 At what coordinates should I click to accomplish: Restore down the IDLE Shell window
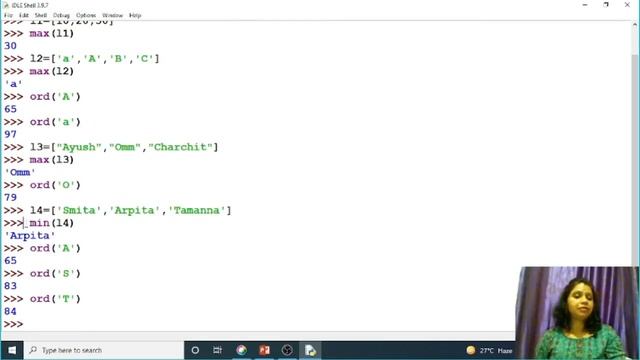pyautogui.click(x=606, y=5)
